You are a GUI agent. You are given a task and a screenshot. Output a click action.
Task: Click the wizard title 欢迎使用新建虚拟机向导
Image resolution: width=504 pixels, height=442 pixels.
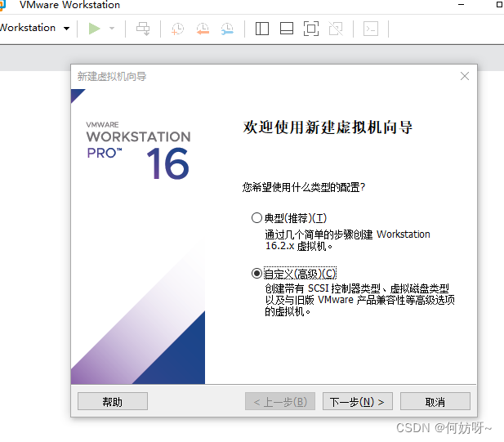pos(328,127)
